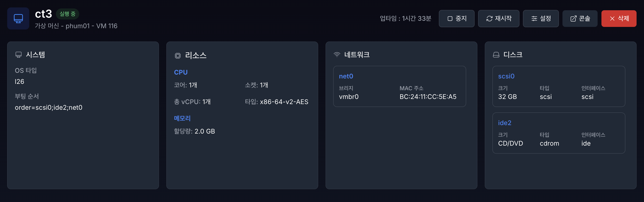Click the 실행 중 running status badge

pos(68,14)
